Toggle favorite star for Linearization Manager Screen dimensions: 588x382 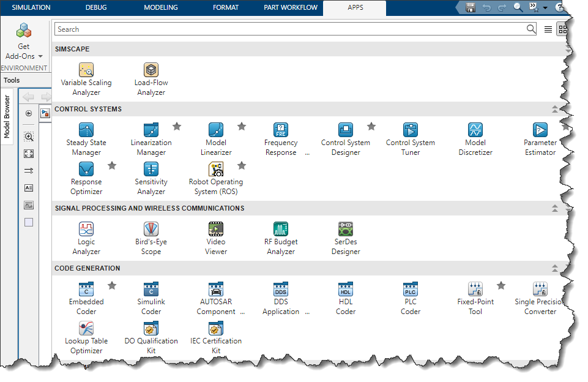pos(177,126)
